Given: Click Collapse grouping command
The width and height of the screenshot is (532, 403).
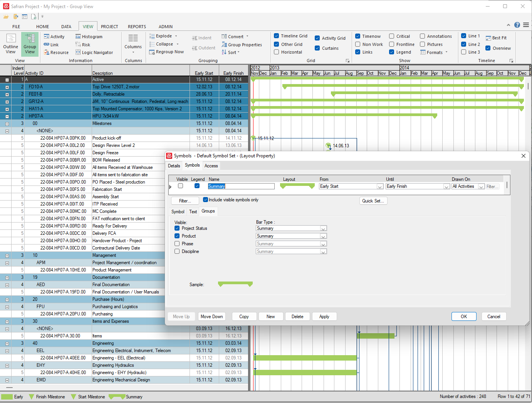Looking at the screenshot, I should (164, 44).
